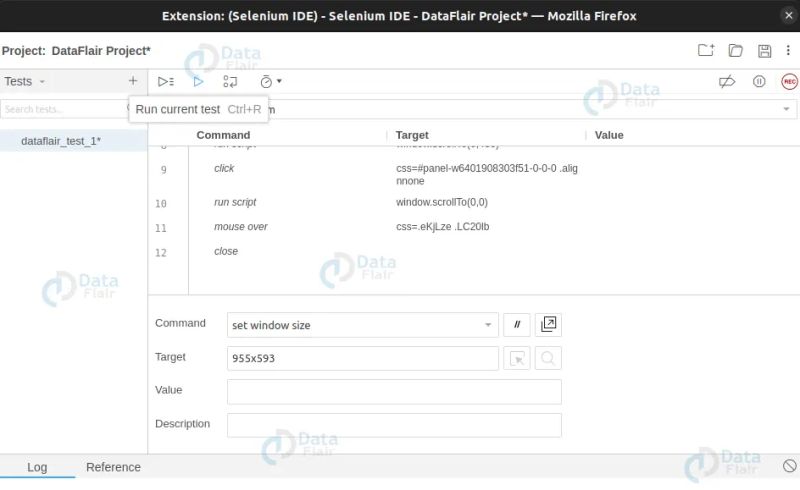Open new window configuration icon
The height and width of the screenshot is (490, 800).
click(x=548, y=325)
